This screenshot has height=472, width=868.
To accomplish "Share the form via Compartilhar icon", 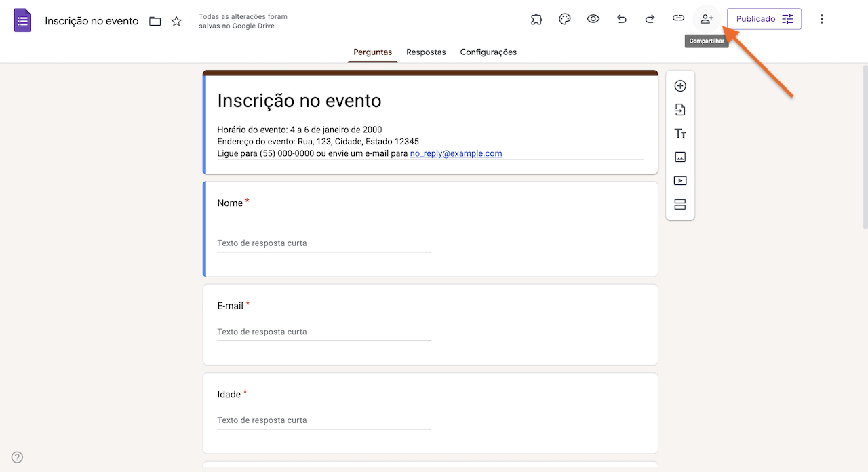I will (706, 18).
